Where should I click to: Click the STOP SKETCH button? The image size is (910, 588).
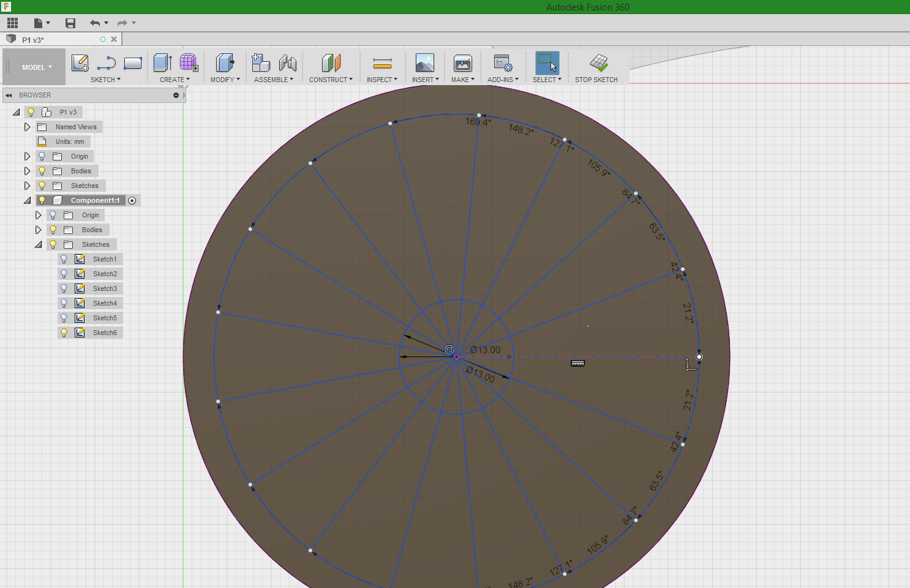point(596,67)
